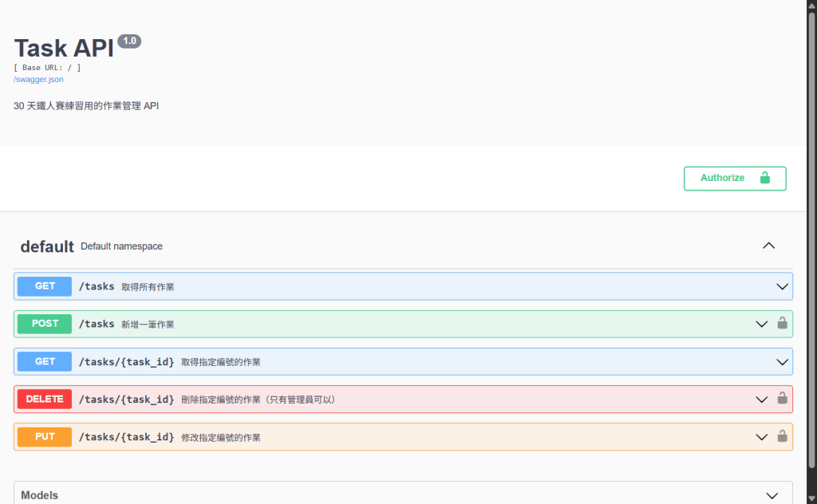Click the lock icon on DELETE /tasks/{task_id}
Screen dimensions: 817x504
tap(782, 398)
